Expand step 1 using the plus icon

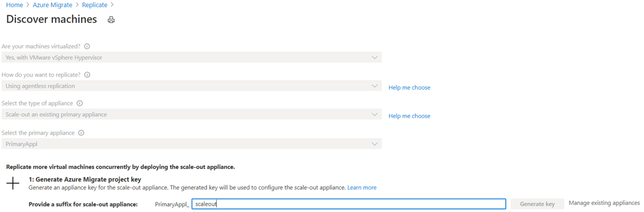[13, 183]
